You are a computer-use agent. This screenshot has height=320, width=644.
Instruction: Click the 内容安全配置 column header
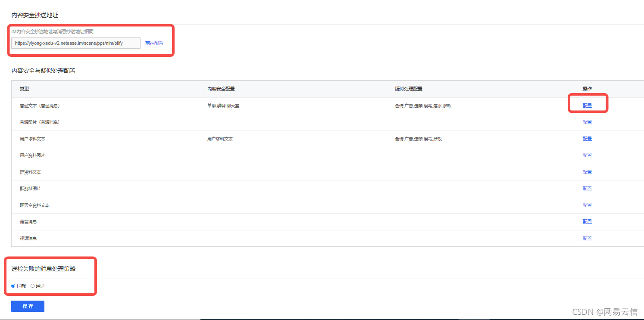click(x=221, y=89)
